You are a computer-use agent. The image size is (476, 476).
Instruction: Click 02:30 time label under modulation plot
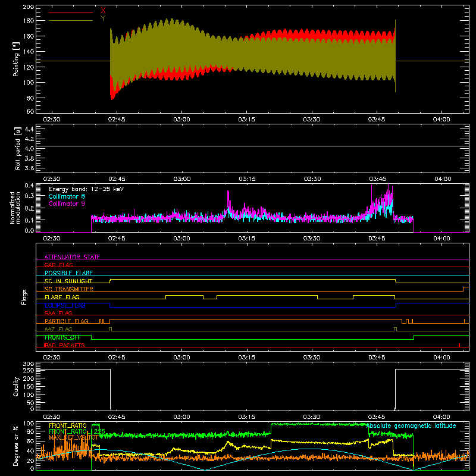pyautogui.click(x=52, y=239)
